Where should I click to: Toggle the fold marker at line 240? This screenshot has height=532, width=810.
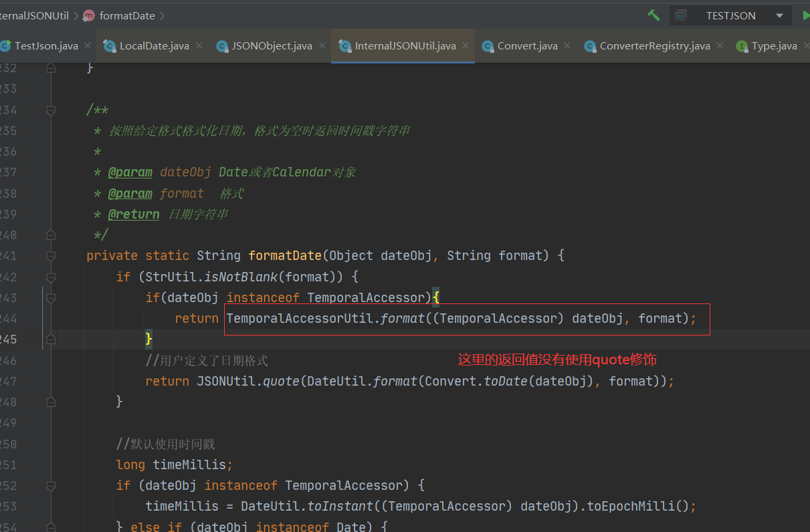point(51,235)
